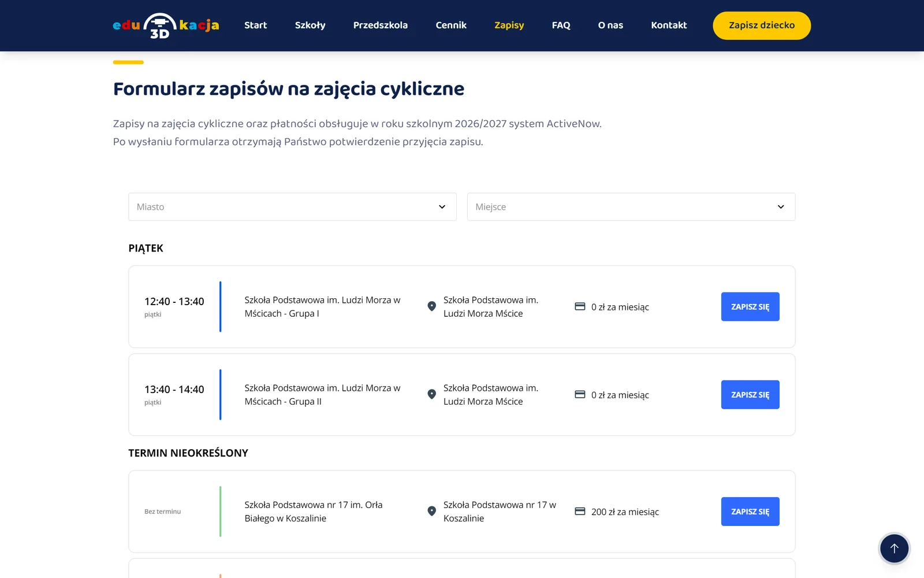924x578 pixels.
Task: Click 'Formularz zapisów na zajęcia cykliczne' heading
Action: pos(289,89)
